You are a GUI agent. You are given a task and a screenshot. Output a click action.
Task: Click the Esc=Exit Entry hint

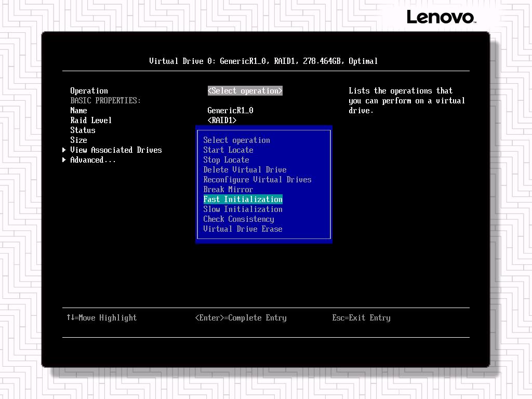coord(361,318)
